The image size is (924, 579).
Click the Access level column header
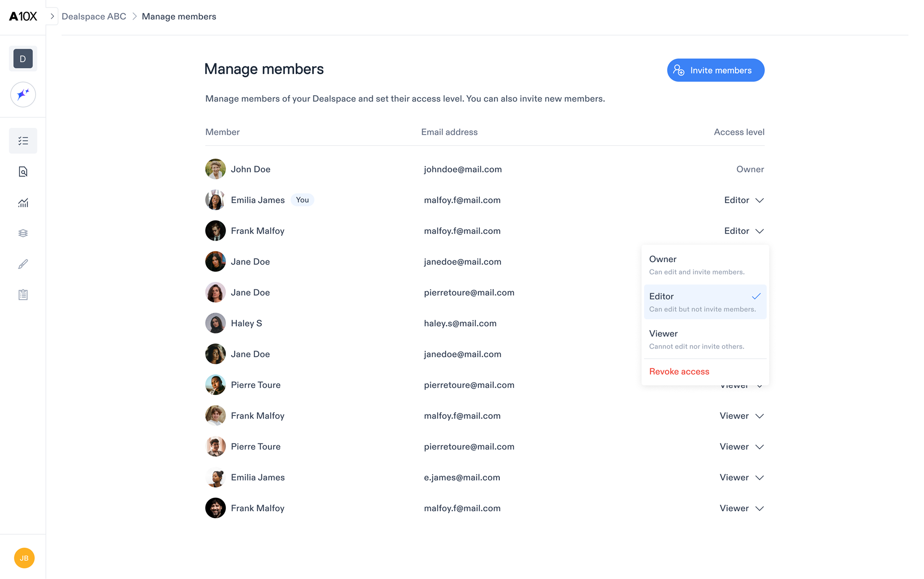(739, 132)
